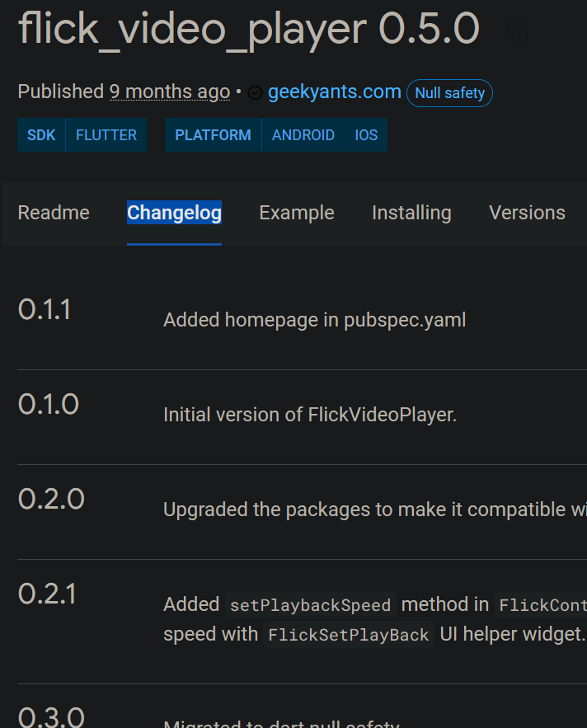
Task: Click the 0.1.0 version heading
Action: [47, 404]
